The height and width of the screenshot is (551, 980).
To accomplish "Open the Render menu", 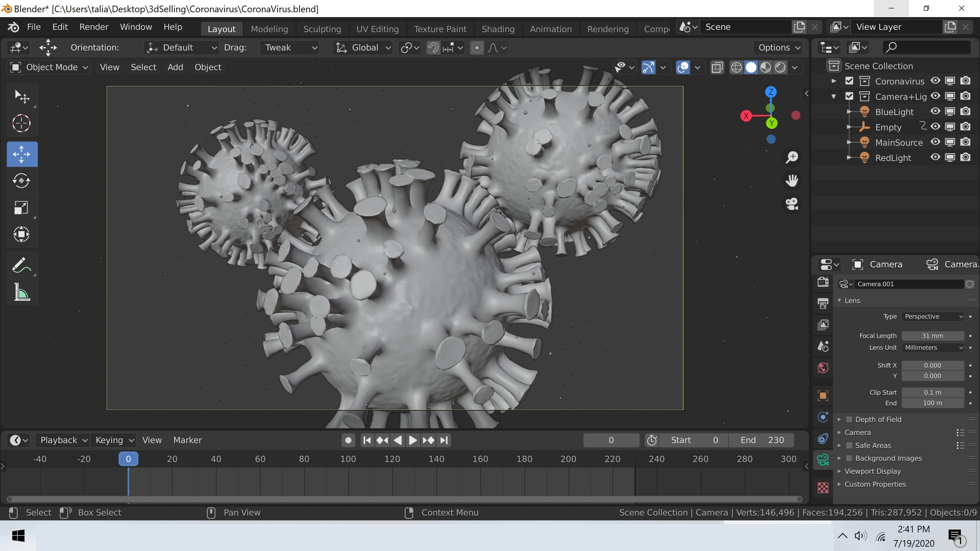I will 94,27.
